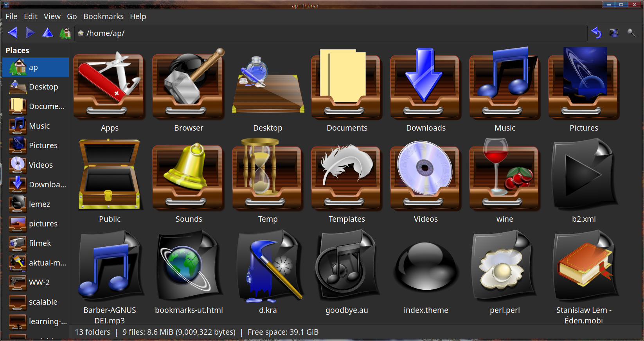Open lemez in the Places sidebar
The height and width of the screenshot is (341, 644).
[x=36, y=204]
